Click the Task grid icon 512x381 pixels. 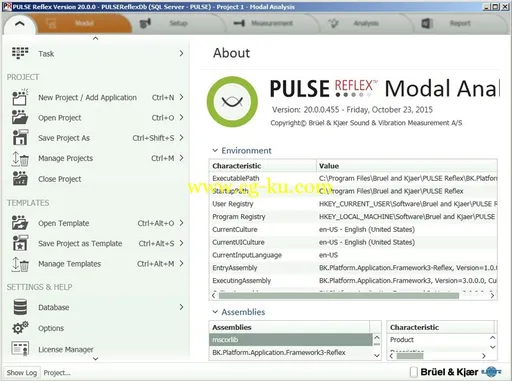pos(20,53)
